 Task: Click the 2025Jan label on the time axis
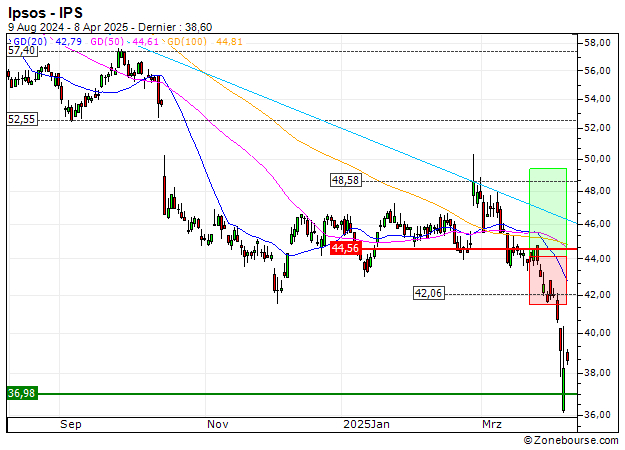(366, 424)
